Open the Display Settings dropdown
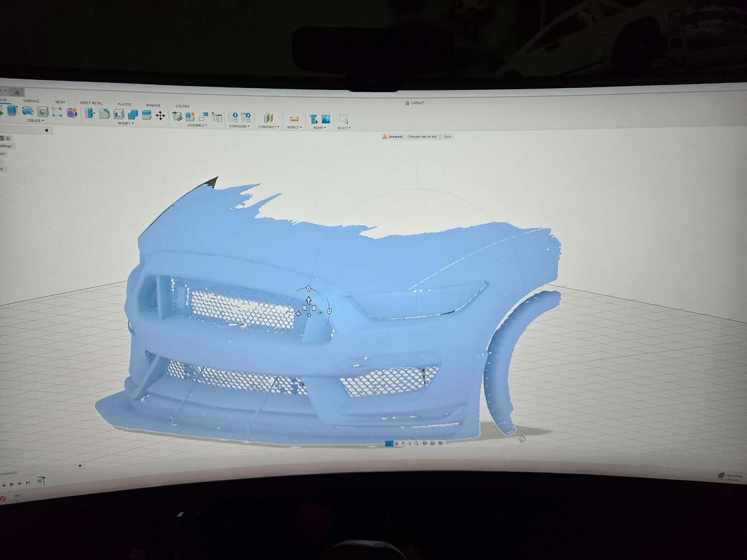Image resolution: width=747 pixels, height=560 pixels. click(425, 443)
